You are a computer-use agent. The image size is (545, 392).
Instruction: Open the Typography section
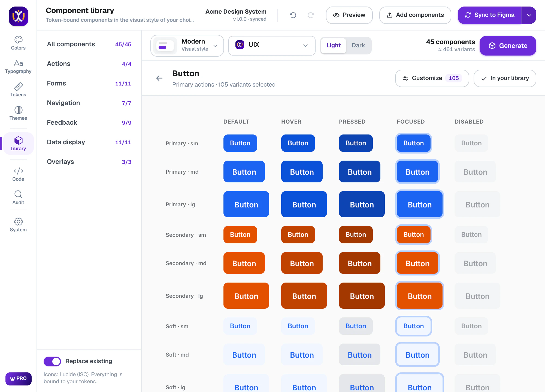point(18,67)
